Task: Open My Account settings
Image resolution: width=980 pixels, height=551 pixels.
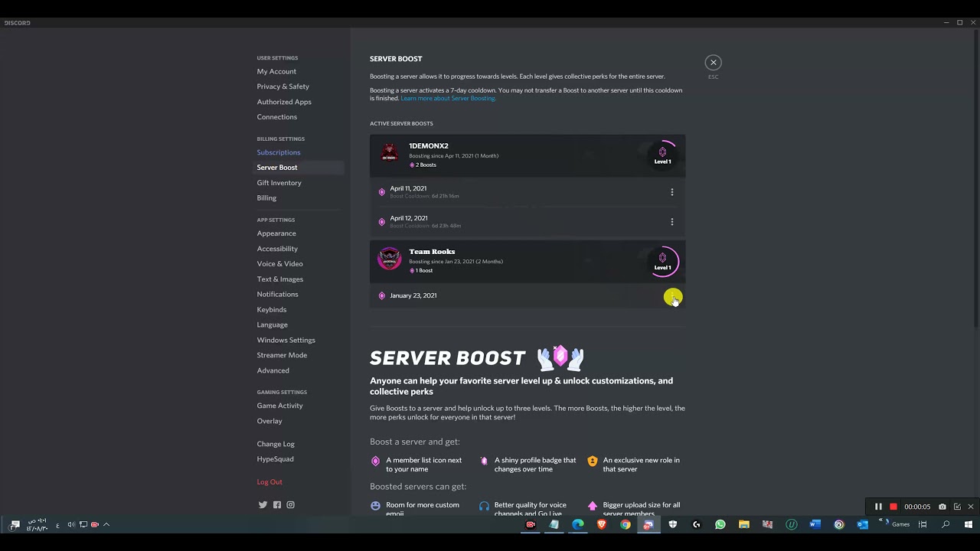Action: [276, 72]
